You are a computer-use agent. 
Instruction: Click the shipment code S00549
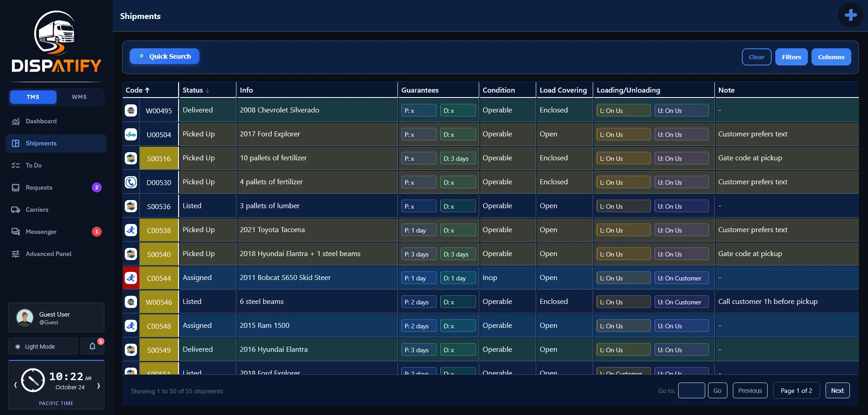pos(159,350)
